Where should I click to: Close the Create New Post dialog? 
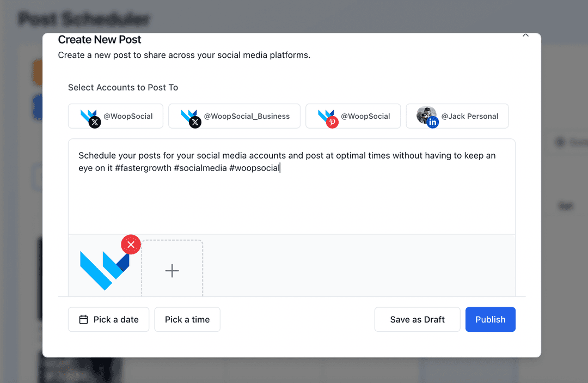[x=525, y=35]
